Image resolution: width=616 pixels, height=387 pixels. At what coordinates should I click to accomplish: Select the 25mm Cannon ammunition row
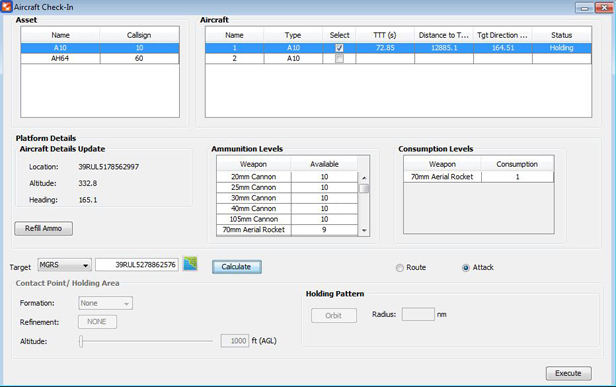tap(287, 187)
